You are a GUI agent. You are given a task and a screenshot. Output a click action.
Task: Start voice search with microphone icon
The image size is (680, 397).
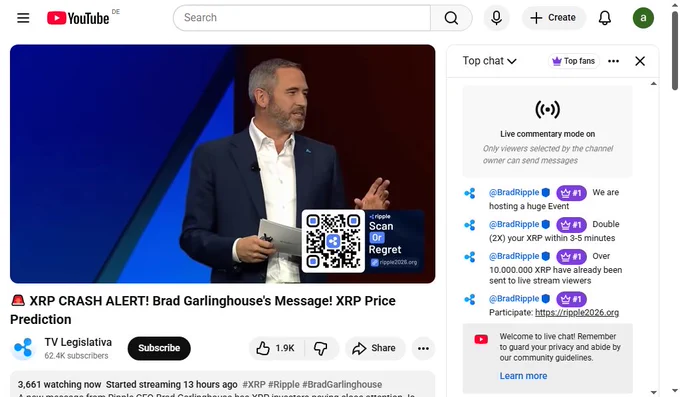pos(497,18)
